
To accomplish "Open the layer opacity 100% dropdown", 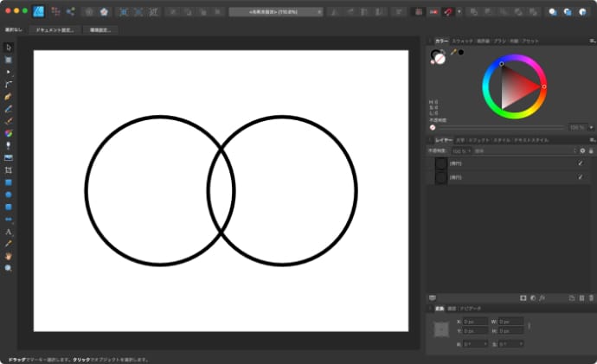I will 461,150.
